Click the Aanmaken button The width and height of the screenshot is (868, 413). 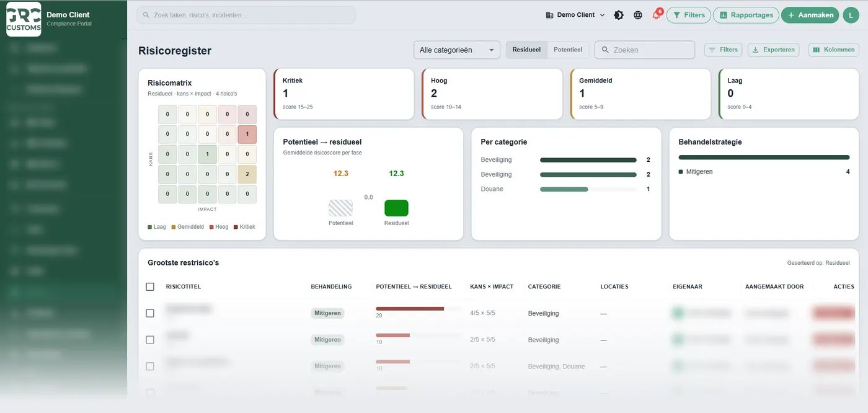pos(810,15)
